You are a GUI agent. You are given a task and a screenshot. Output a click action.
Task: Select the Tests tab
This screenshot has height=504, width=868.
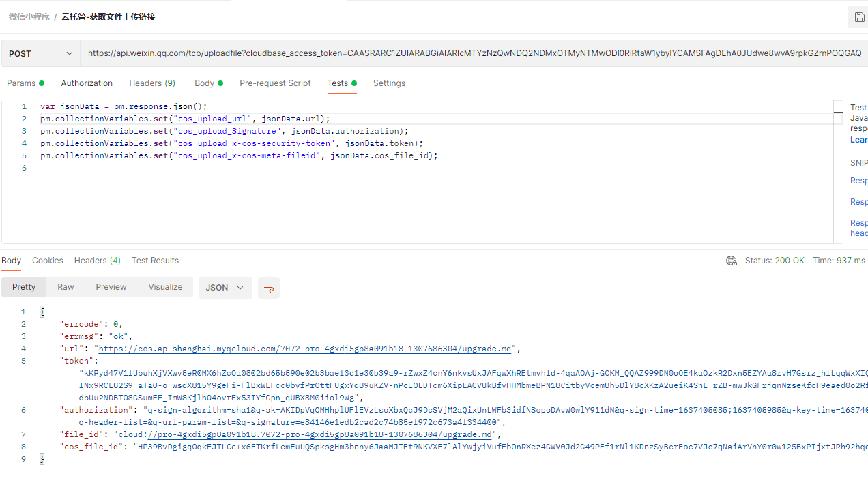[342, 83]
